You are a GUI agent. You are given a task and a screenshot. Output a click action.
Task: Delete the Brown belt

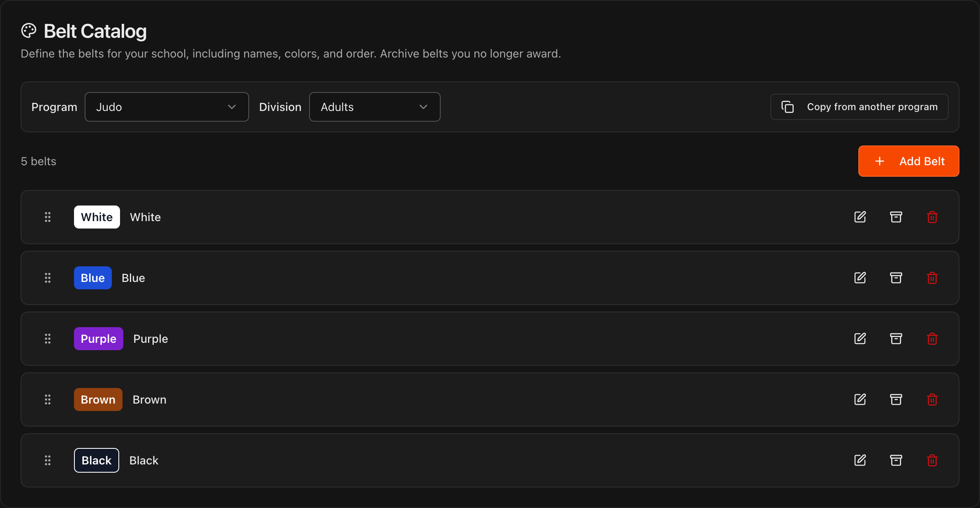(932, 399)
